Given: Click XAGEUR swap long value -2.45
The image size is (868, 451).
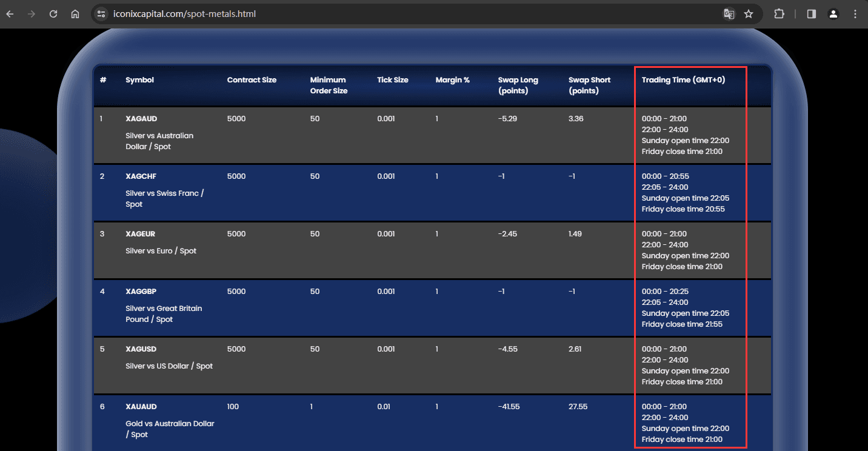Looking at the screenshot, I should 507,234.
